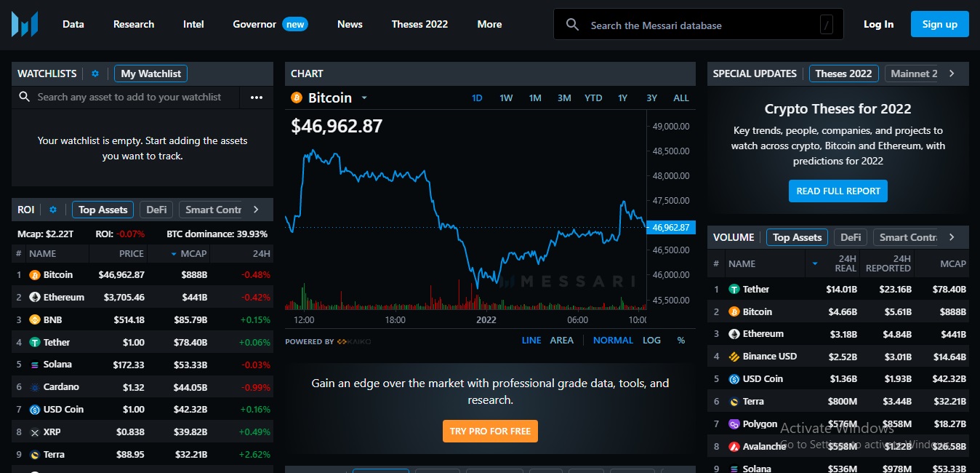The height and width of the screenshot is (473, 980).
Task: Open the Watchlists settings gear
Action: coord(95,73)
